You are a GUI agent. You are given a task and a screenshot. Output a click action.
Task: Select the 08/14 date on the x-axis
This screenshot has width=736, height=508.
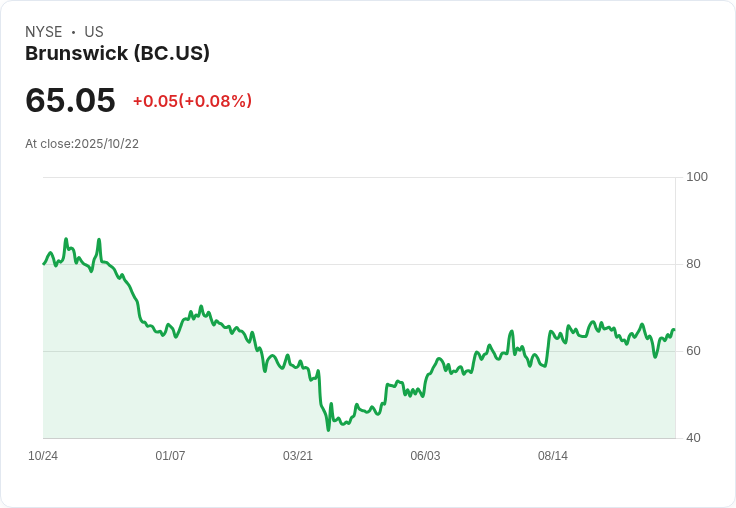click(x=553, y=456)
